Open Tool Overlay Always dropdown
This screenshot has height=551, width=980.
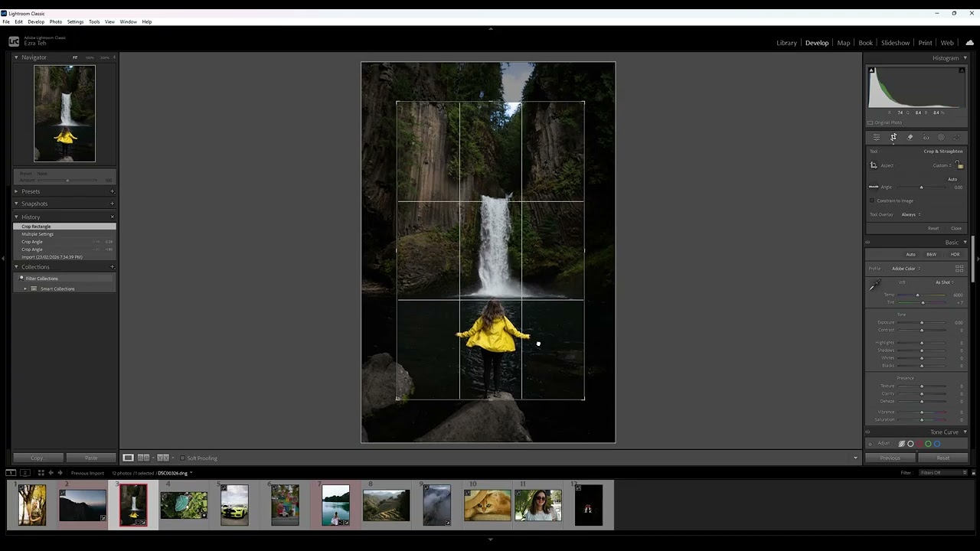pos(911,214)
